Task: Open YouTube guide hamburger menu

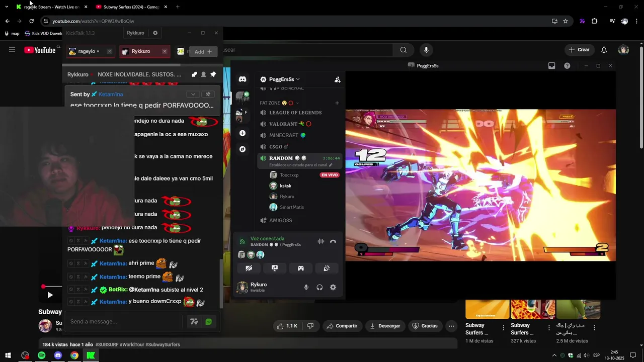Action: click(x=12, y=50)
